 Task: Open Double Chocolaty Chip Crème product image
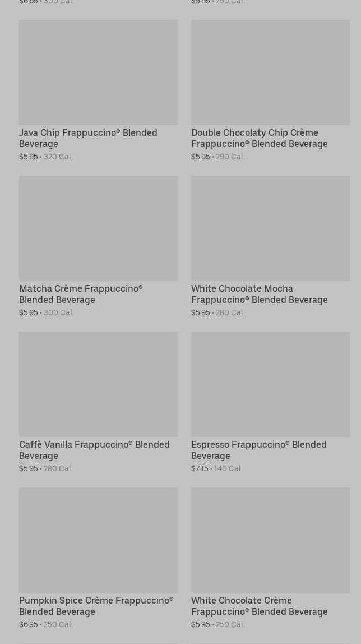coord(270,72)
